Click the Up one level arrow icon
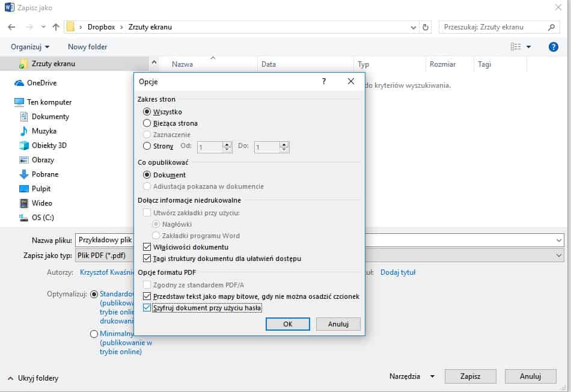The height and width of the screenshot is (392, 571). click(56, 27)
